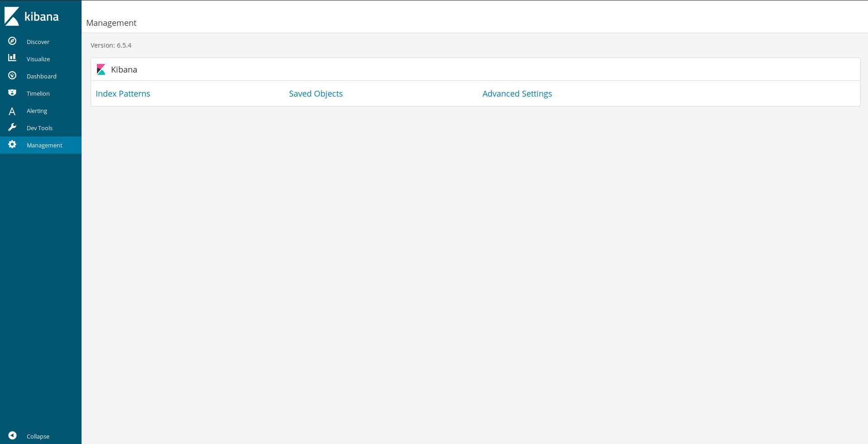Select Timelion in the side navigation
868x444 pixels.
[38, 93]
